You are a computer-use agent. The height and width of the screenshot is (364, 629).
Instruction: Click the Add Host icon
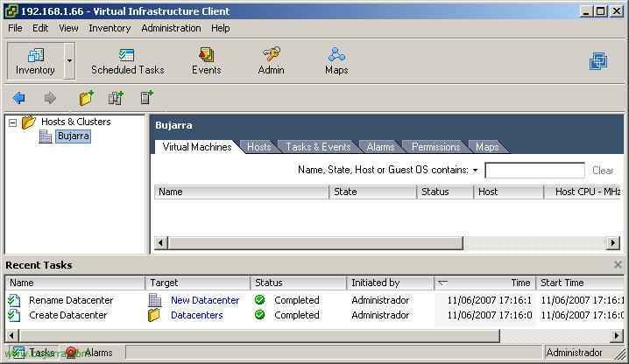tap(147, 98)
